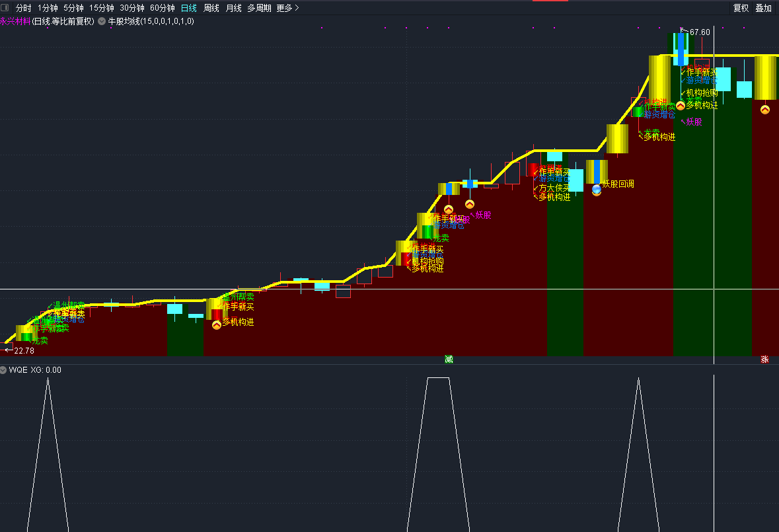Select the 60分钟 period tab

tap(163, 8)
